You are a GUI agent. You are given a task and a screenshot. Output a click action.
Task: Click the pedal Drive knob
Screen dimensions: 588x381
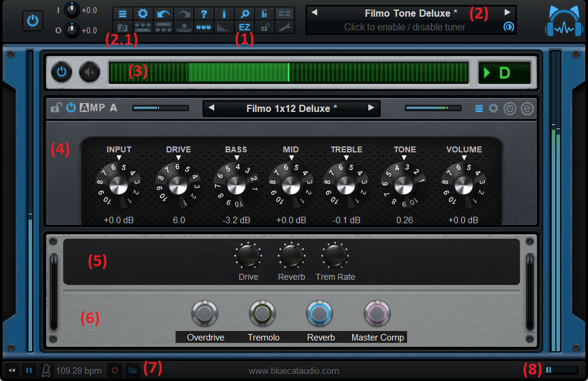coord(248,255)
